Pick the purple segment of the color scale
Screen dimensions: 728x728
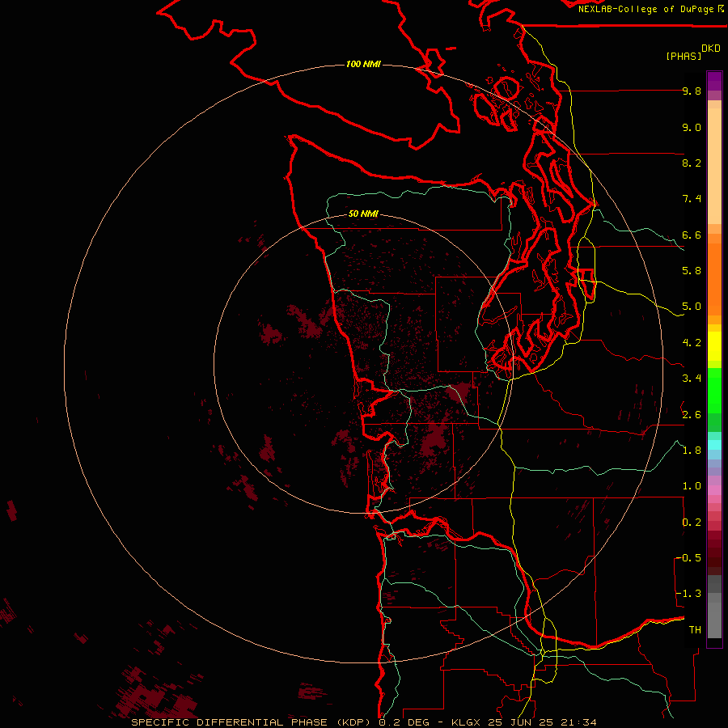point(714,82)
